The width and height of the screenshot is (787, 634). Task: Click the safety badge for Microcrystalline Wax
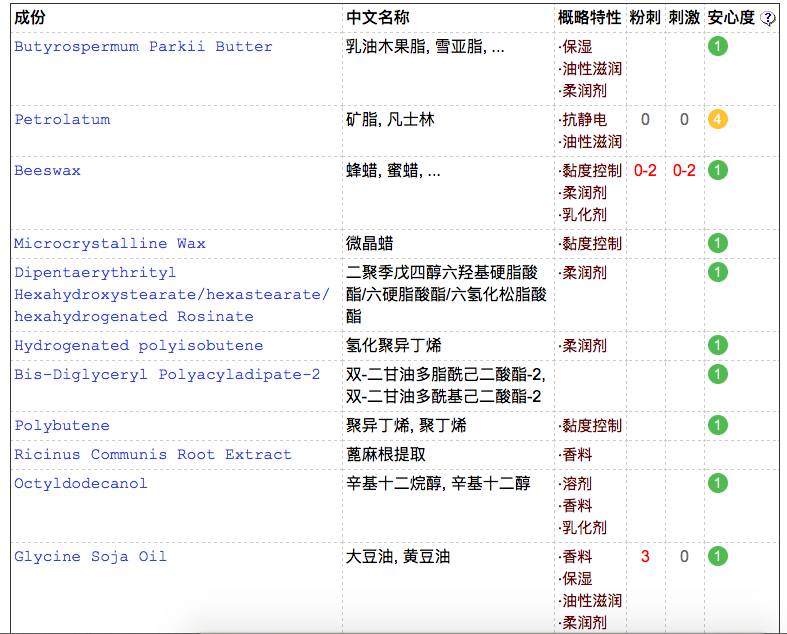click(x=718, y=243)
